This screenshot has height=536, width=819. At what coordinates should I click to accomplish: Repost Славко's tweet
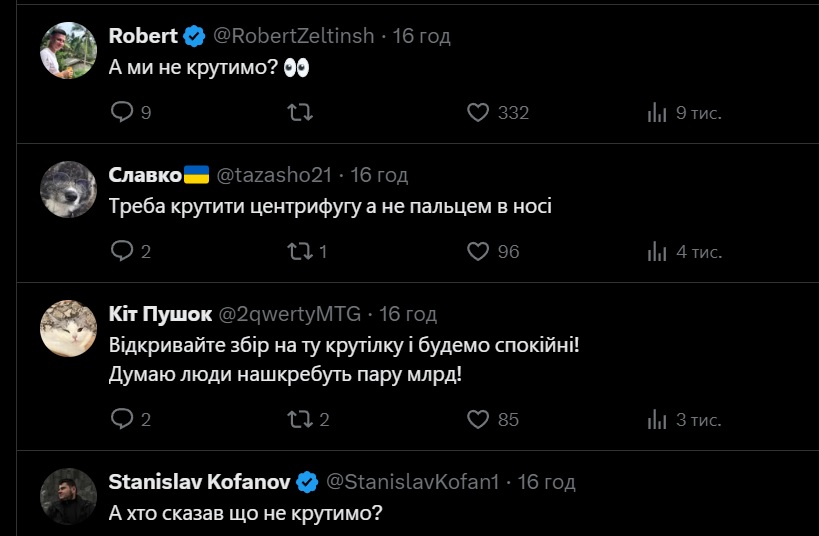[299, 251]
